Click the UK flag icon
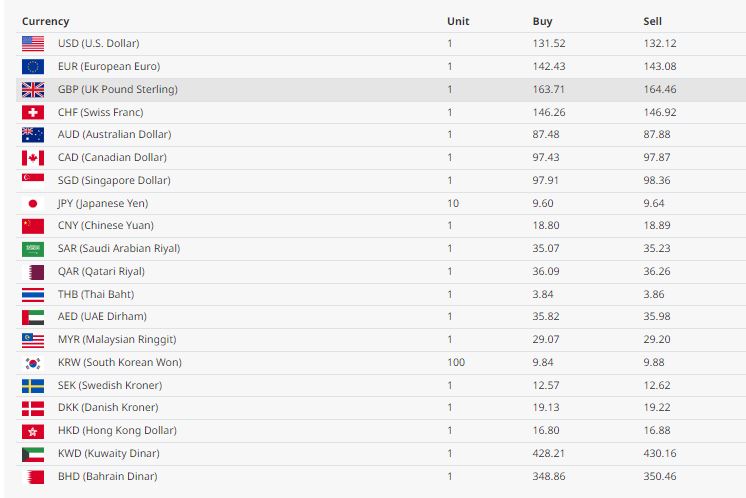746x498 pixels. click(33, 89)
